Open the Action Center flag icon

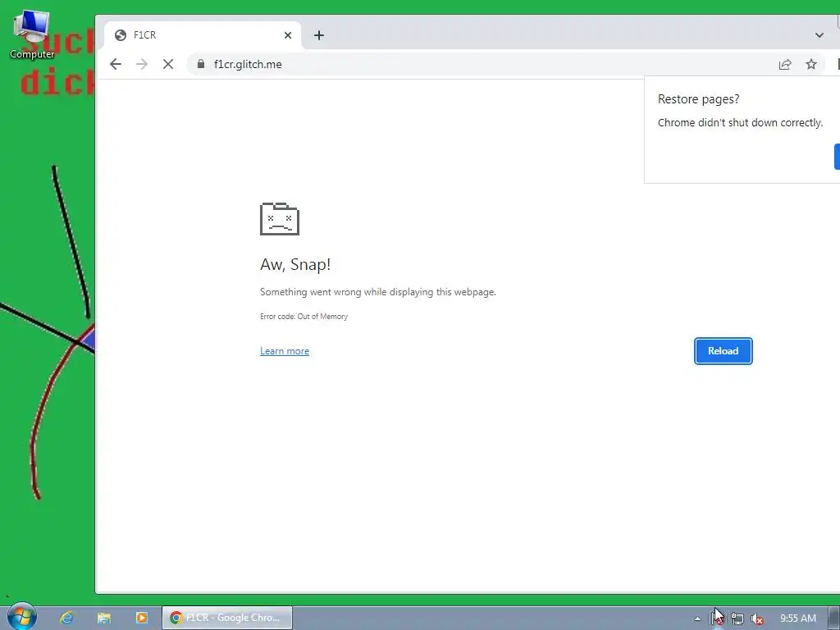click(717, 619)
